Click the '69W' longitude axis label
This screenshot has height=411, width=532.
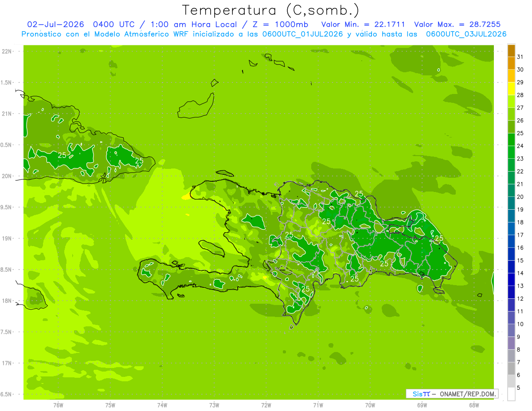422,405
